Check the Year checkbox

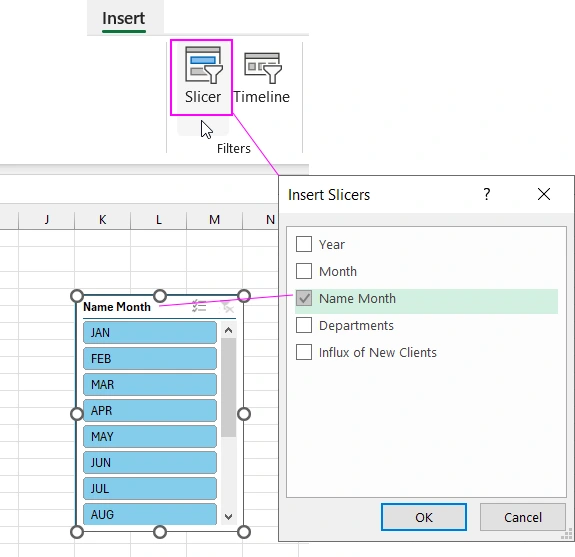304,244
